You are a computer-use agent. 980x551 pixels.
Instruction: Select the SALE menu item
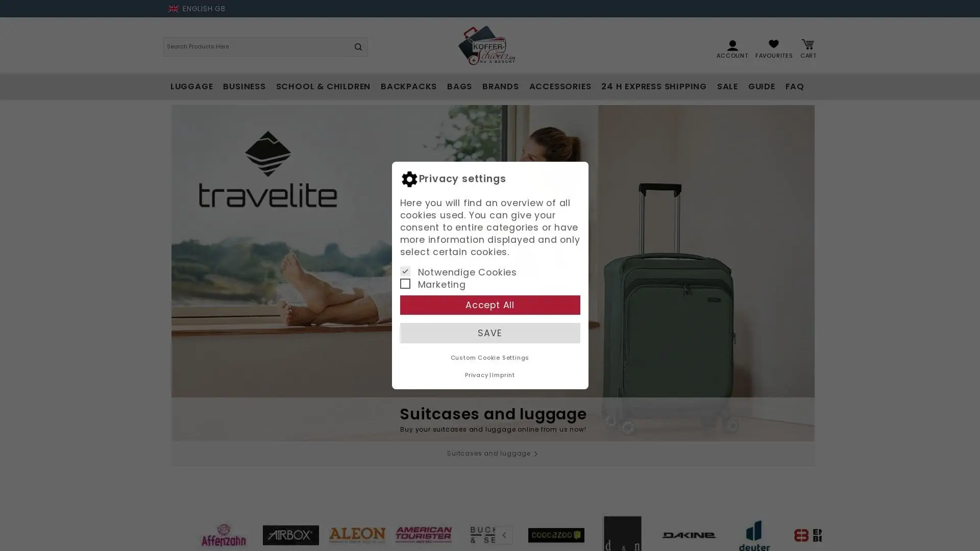(x=727, y=87)
